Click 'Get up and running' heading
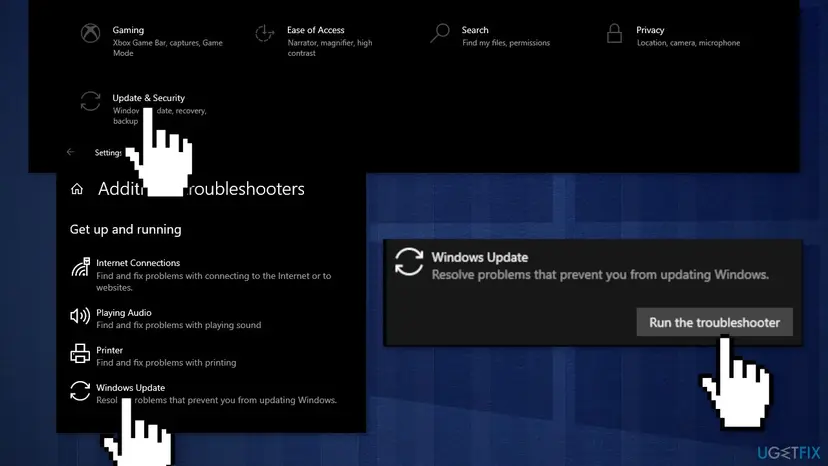 (126, 229)
